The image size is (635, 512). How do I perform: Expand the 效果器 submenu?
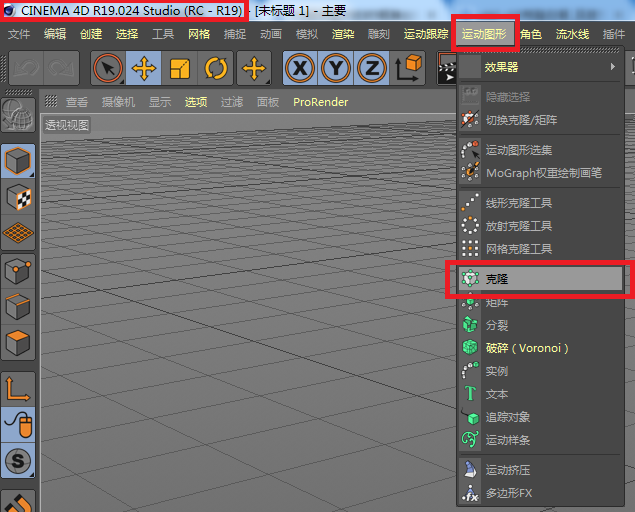click(540, 67)
